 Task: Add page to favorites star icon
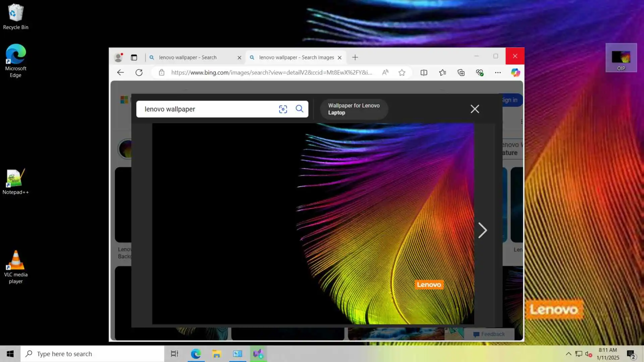pyautogui.click(x=402, y=73)
